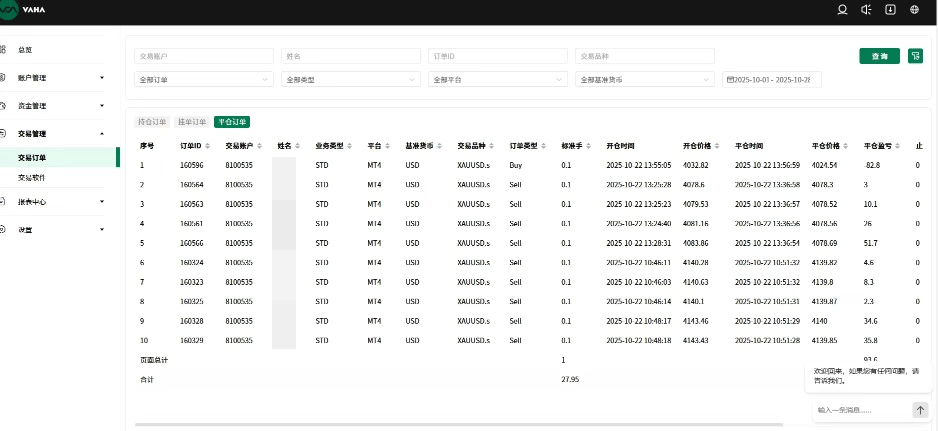
Task: Click the download icon in top bar
Action: pos(891,10)
